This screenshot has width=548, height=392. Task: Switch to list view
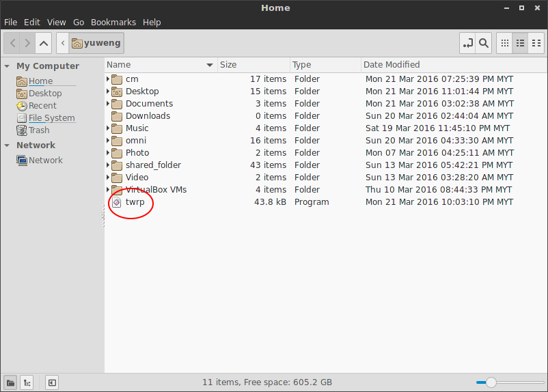(521, 43)
